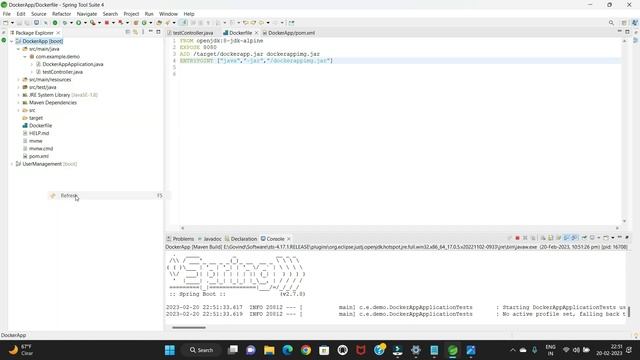640x360 pixels.
Task: Click the Dockerfile item icon in tree
Action: pos(25,126)
